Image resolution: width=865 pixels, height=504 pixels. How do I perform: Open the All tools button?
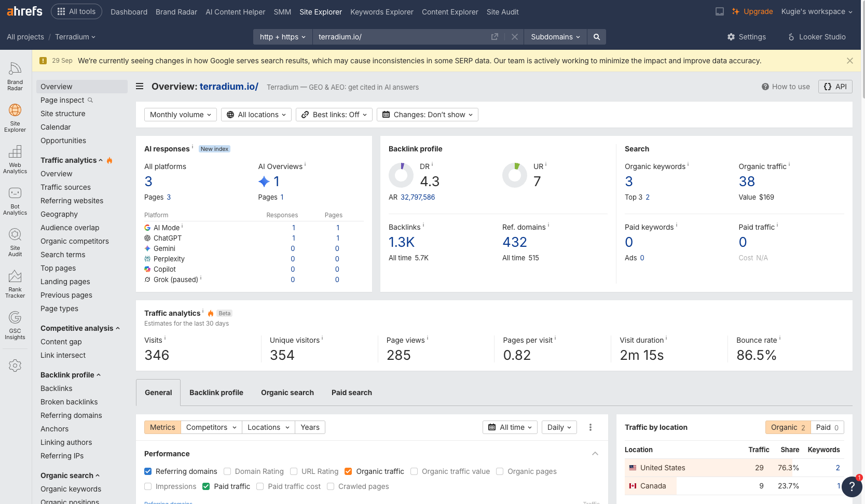tap(76, 11)
